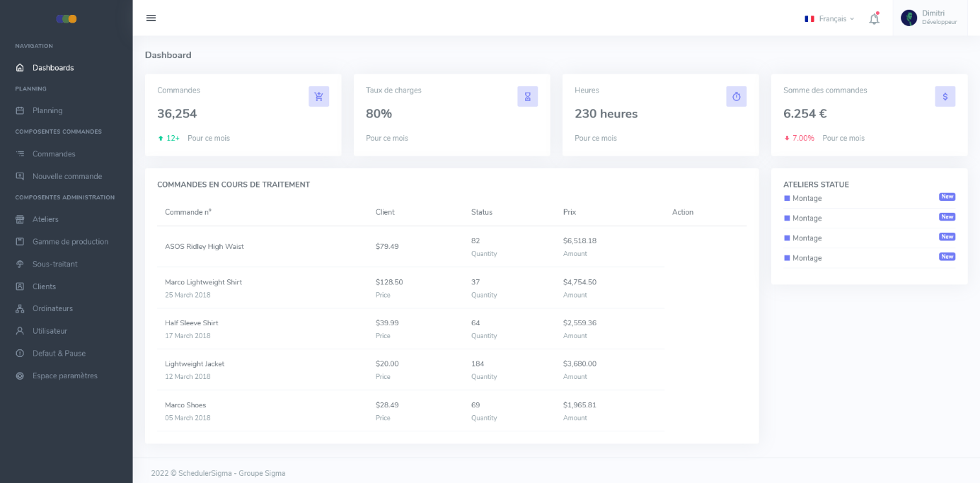Click the first New badge in Ateliers Statue
The image size is (980, 483).
pos(947,197)
